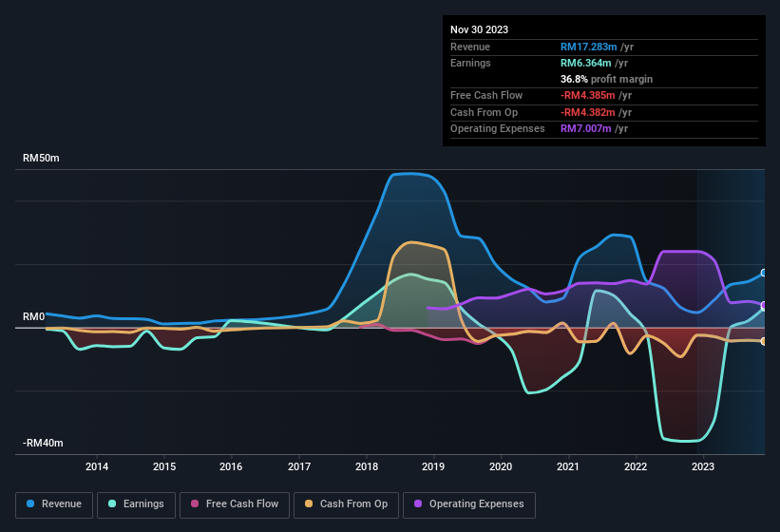Toggle the Earnings series legend button
Viewport: 780px width, 532px height.
tap(136, 504)
